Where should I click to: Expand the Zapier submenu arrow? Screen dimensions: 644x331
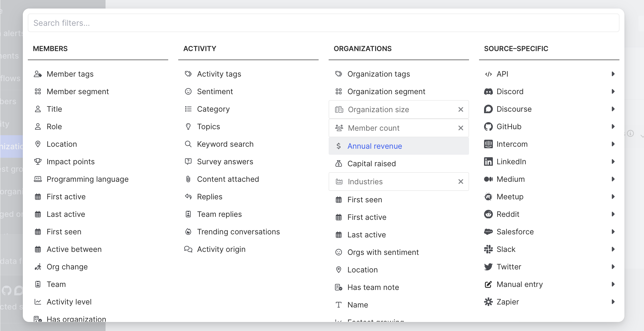613,302
